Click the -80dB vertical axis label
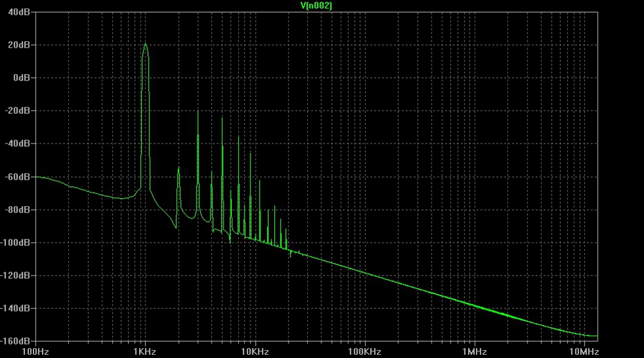 (x=19, y=209)
